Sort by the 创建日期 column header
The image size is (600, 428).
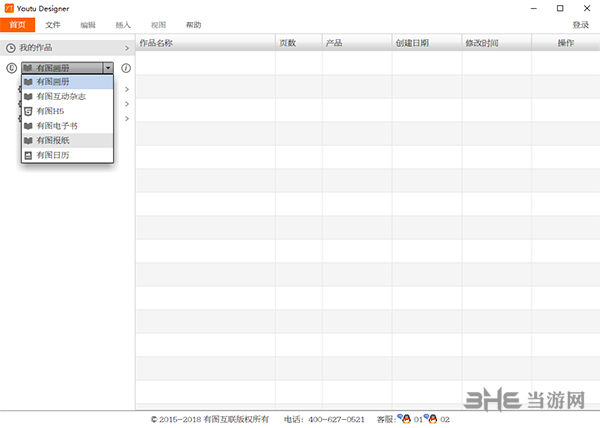point(427,43)
